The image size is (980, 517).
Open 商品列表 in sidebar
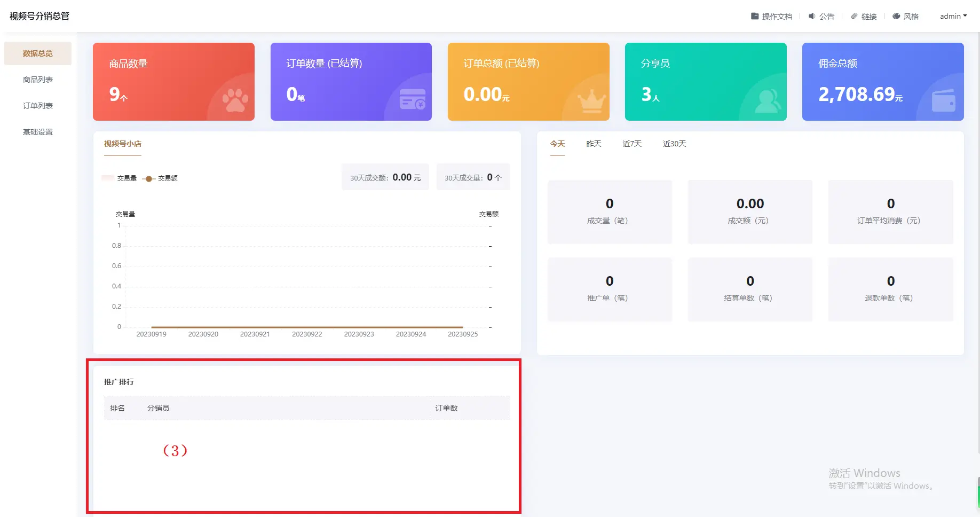coord(38,80)
